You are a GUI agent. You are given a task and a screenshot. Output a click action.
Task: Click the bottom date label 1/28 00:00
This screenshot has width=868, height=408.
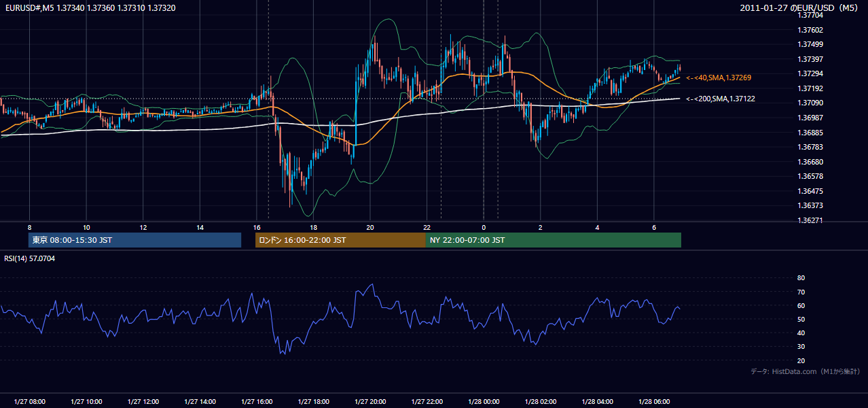click(484, 402)
